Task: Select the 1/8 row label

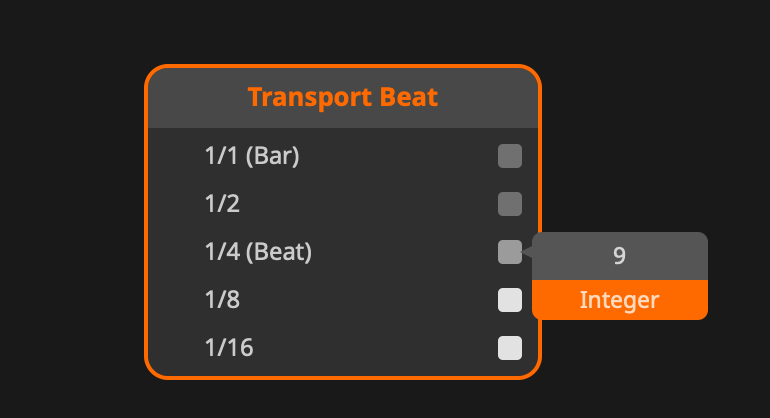Action: coord(223,300)
